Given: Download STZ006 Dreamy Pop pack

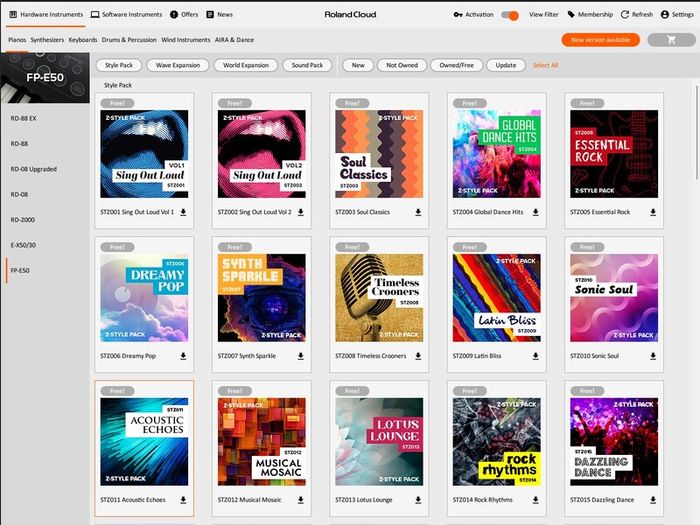Looking at the screenshot, I should pyautogui.click(x=183, y=356).
